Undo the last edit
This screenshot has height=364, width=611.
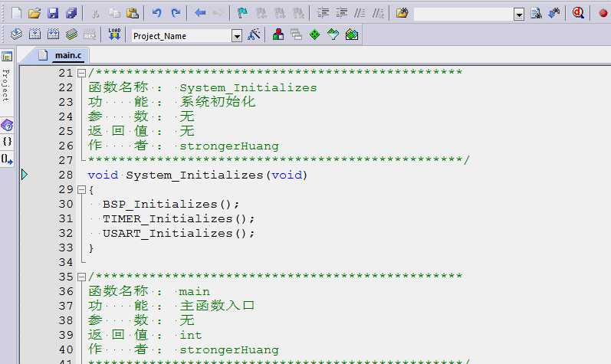pyautogui.click(x=156, y=13)
